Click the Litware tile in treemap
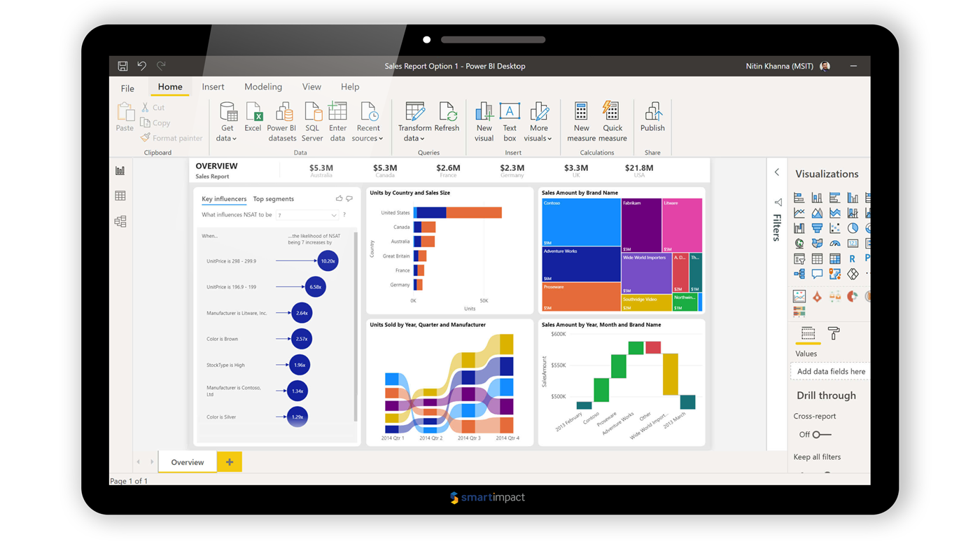This screenshot has width=980, height=551. pos(682,225)
